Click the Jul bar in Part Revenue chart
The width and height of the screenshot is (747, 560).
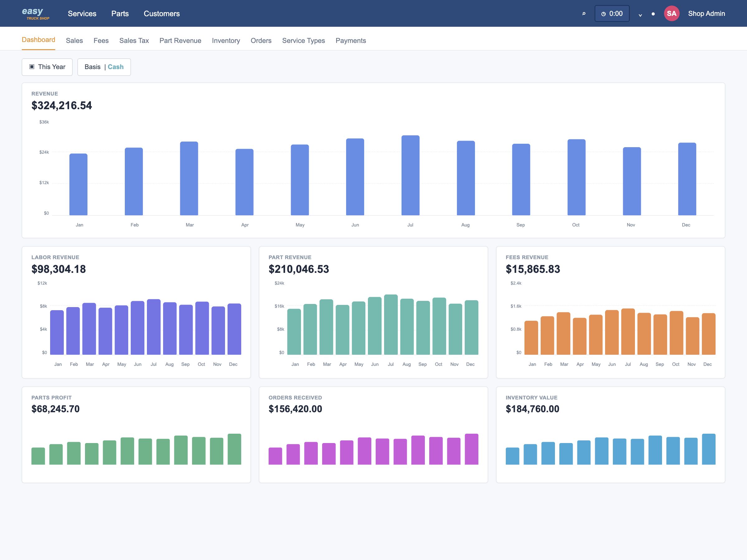tap(391, 325)
